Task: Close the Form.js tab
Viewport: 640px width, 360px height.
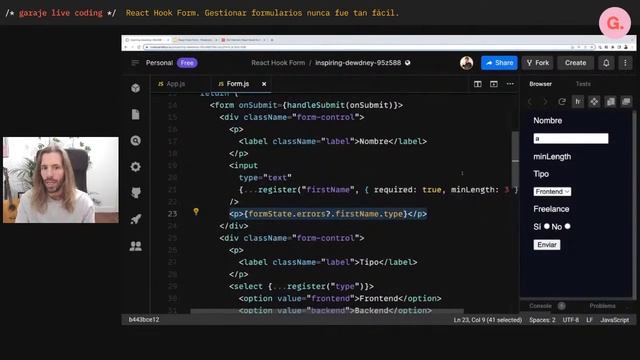Action: (x=264, y=84)
